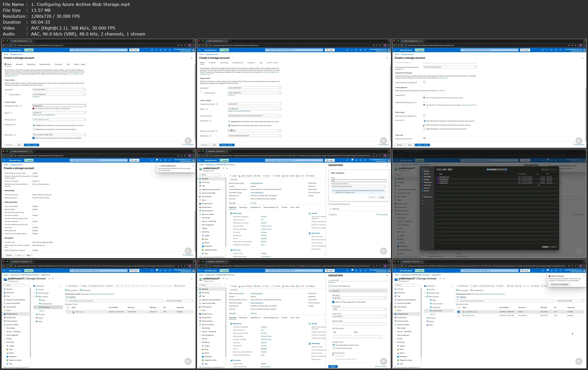588x370 pixels.
Task: Toggle 'Make read access to data available' checkbox
Action: pos(34,138)
